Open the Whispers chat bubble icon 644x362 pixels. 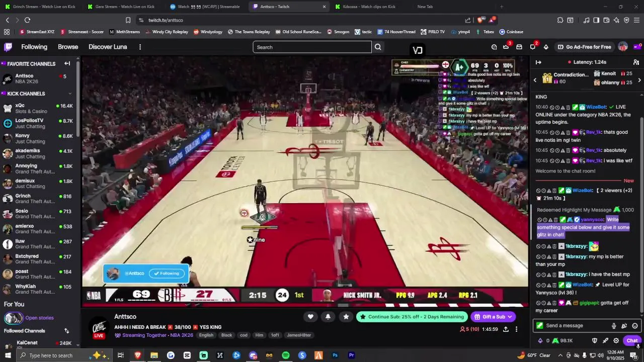tap(533, 47)
